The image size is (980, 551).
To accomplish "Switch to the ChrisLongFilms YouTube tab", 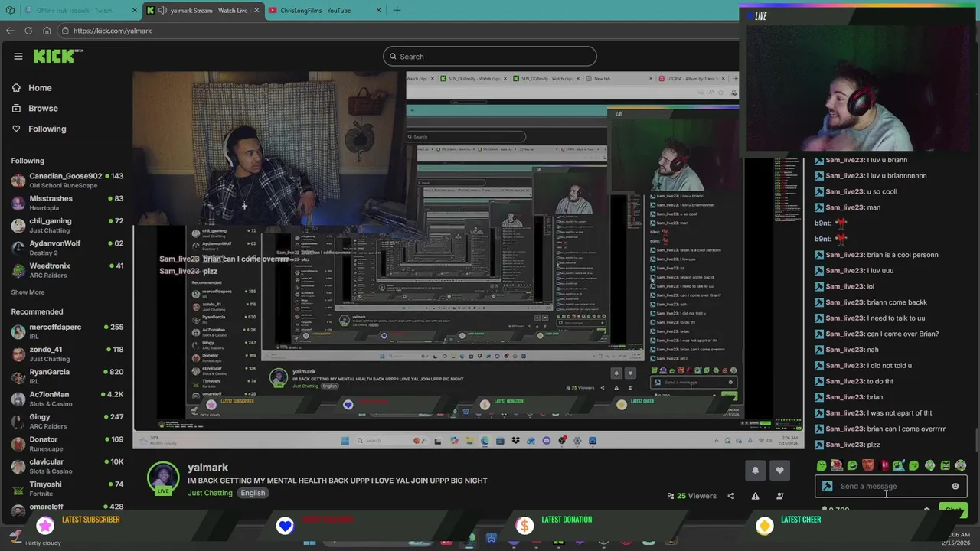I will click(x=325, y=10).
